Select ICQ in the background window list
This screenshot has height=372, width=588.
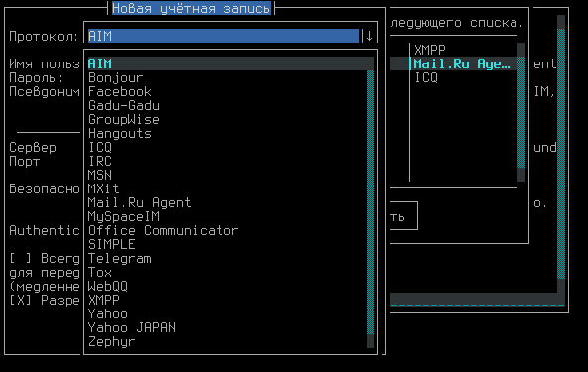[x=426, y=78]
